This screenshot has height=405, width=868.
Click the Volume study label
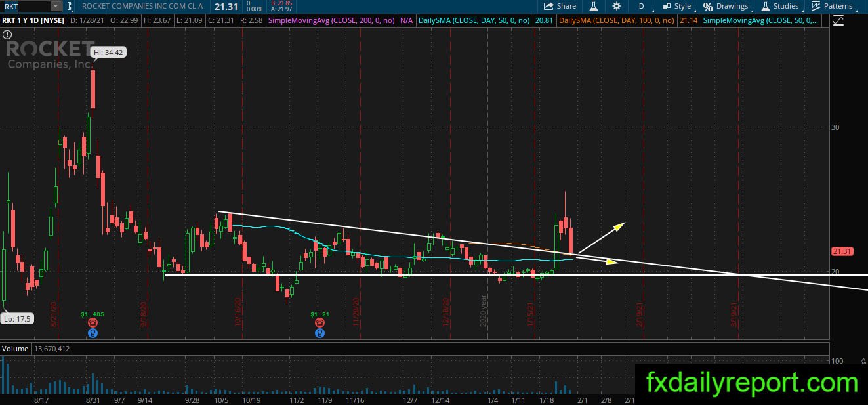[16, 349]
